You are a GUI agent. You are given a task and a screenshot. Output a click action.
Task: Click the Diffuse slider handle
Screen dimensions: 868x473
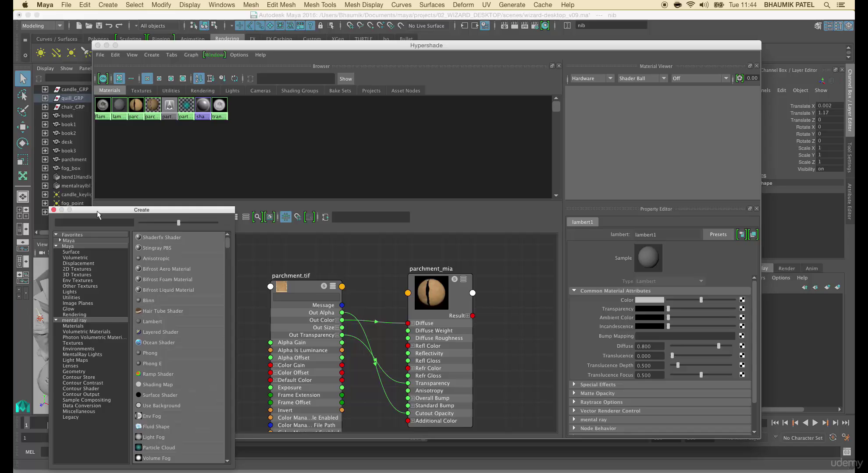click(719, 346)
